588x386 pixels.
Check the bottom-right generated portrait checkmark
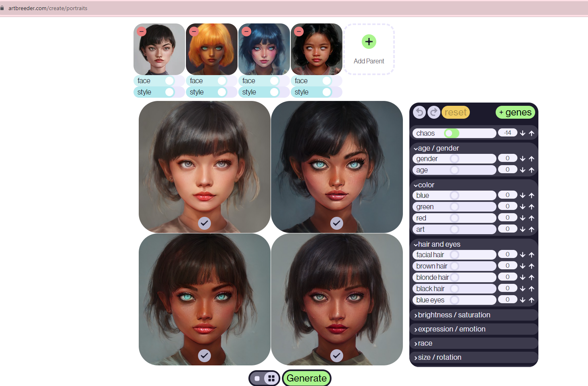coord(337,355)
